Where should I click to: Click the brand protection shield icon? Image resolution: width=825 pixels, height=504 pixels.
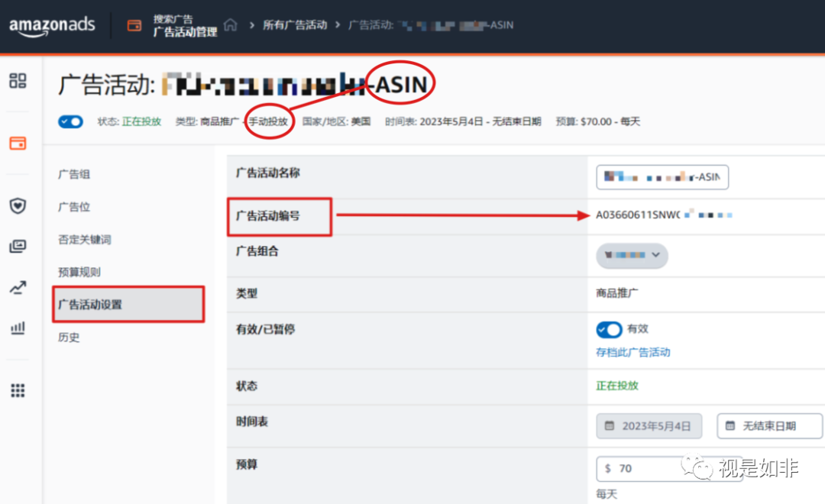point(18,205)
